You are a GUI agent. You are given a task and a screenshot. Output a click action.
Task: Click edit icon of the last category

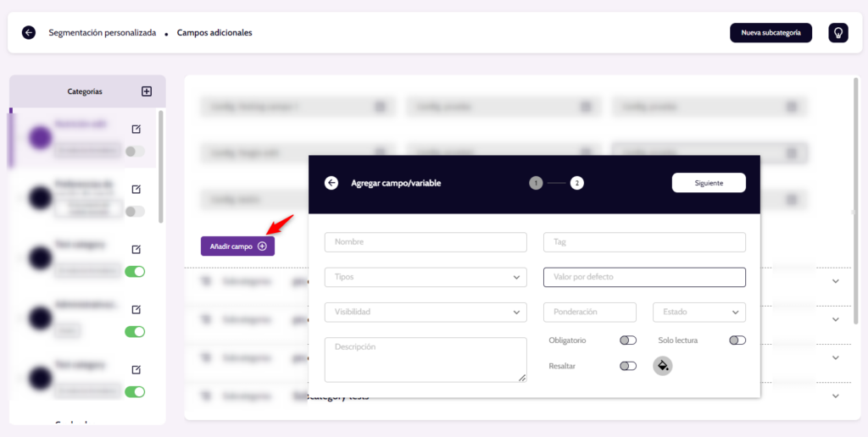(x=136, y=369)
